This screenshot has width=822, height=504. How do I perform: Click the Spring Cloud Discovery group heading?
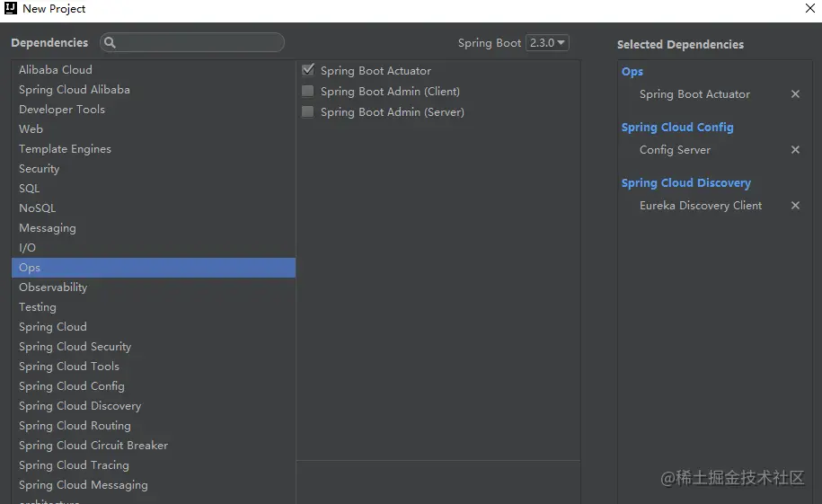click(685, 183)
